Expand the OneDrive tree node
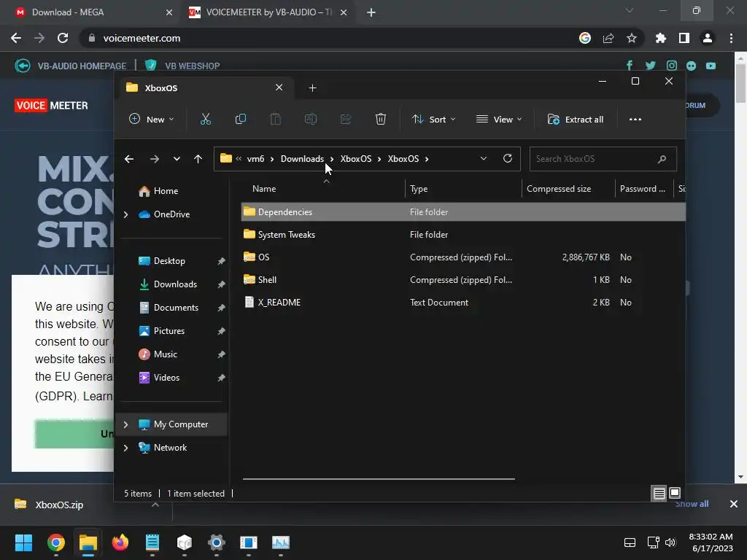 click(x=125, y=215)
